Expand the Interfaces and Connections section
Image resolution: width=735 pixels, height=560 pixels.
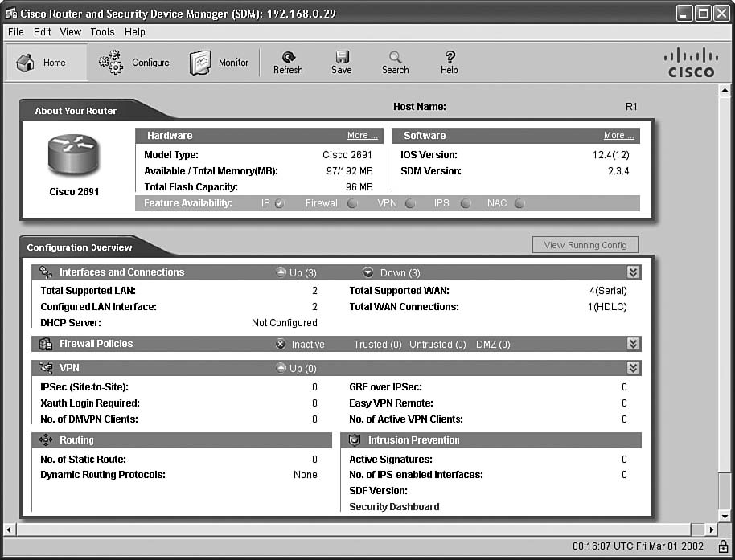pyautogui.click(x=633, y=272)
